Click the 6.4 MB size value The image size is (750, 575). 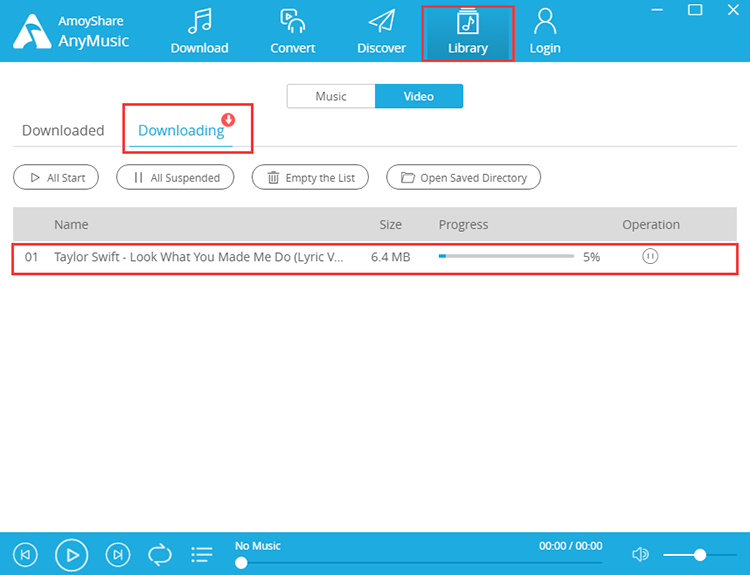[x=390, y=257]
